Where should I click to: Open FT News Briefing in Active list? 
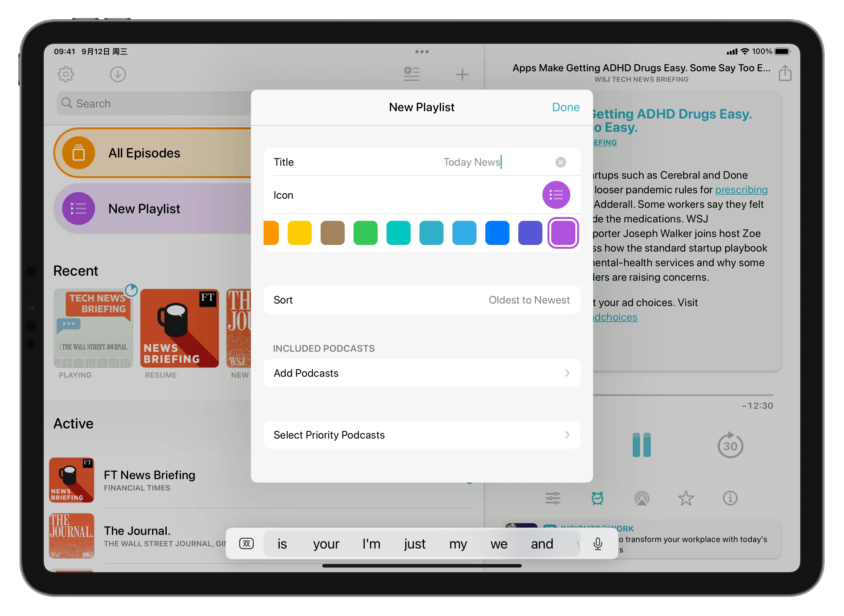tap(149, 480)
